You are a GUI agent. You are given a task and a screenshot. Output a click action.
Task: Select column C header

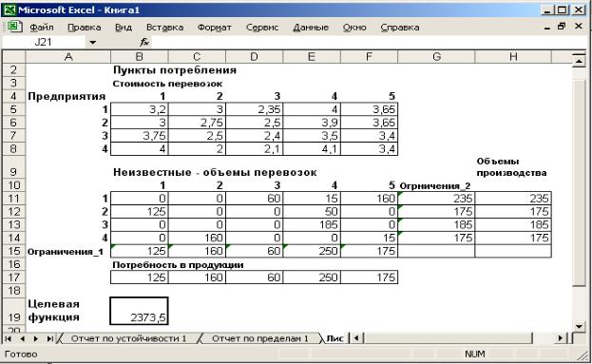tap(197, 57)
